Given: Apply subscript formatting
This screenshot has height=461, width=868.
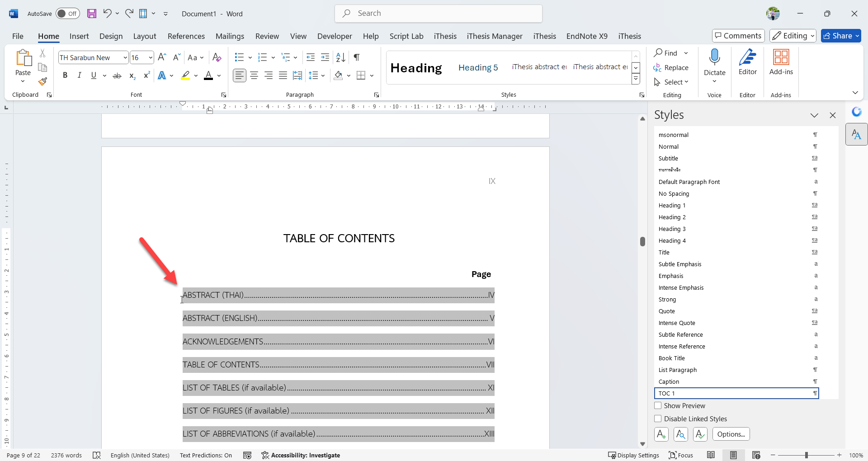Looking at the screenshot, I should 132,75.
